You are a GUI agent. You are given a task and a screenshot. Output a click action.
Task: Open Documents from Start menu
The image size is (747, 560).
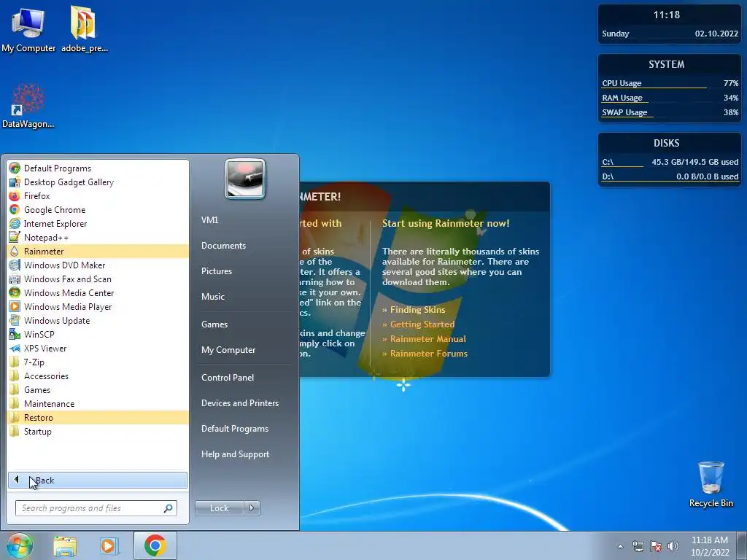223,245
